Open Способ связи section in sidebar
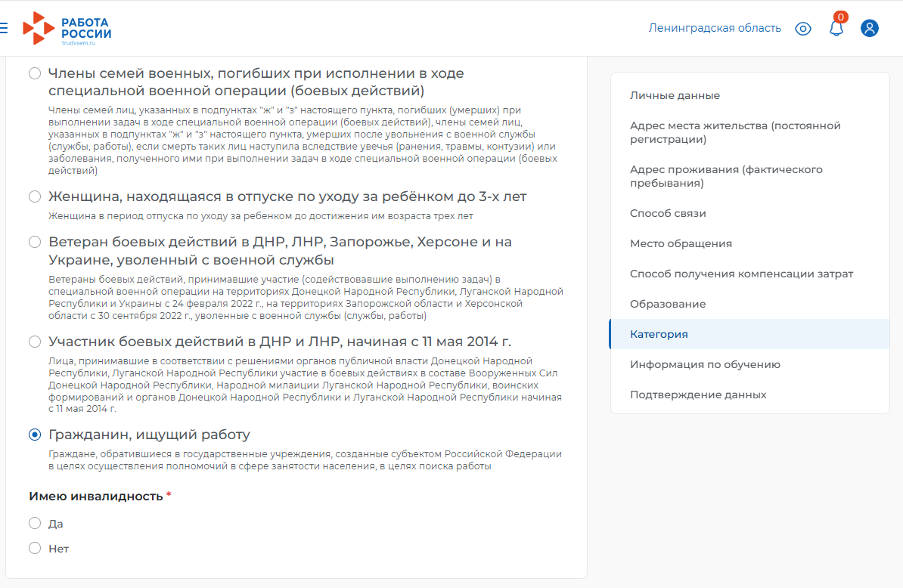The width and height of the screenshot is (903, 588). point(668,213)
